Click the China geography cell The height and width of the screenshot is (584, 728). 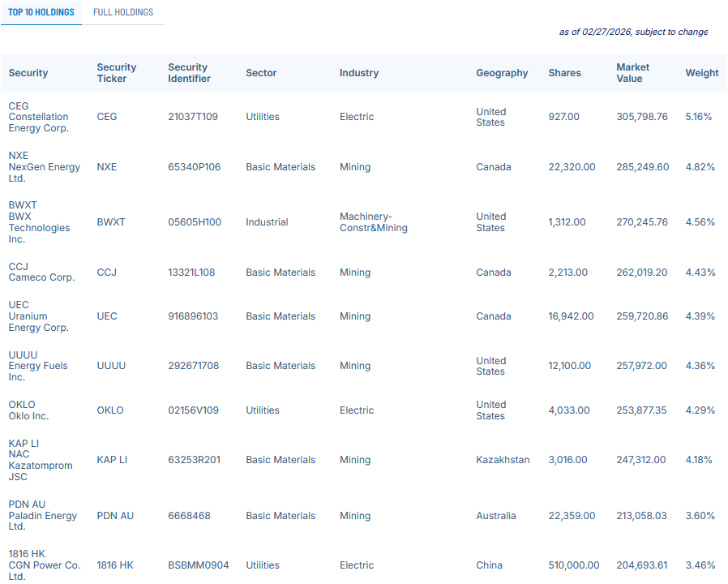click(489, 565)
